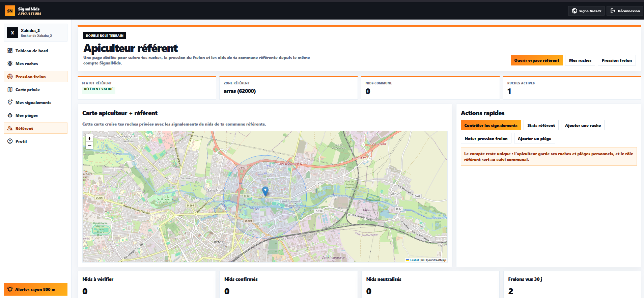
Task: Click Ouvrir espace référent button
Action: 536,60
